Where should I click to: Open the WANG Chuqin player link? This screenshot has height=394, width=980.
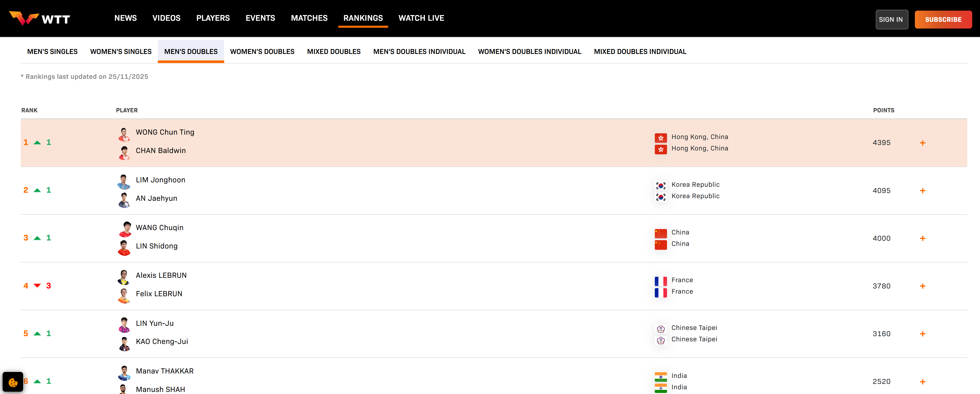tap(159, 228)
